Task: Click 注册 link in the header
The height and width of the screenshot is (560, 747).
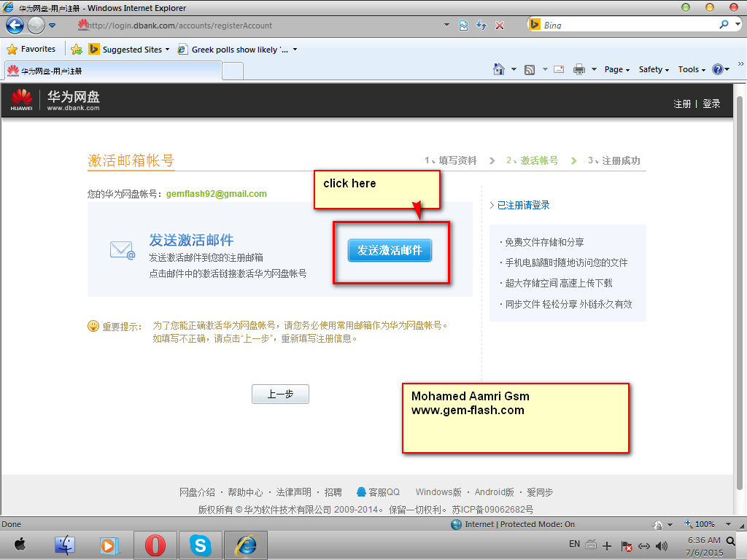Action: pos(682,104)
